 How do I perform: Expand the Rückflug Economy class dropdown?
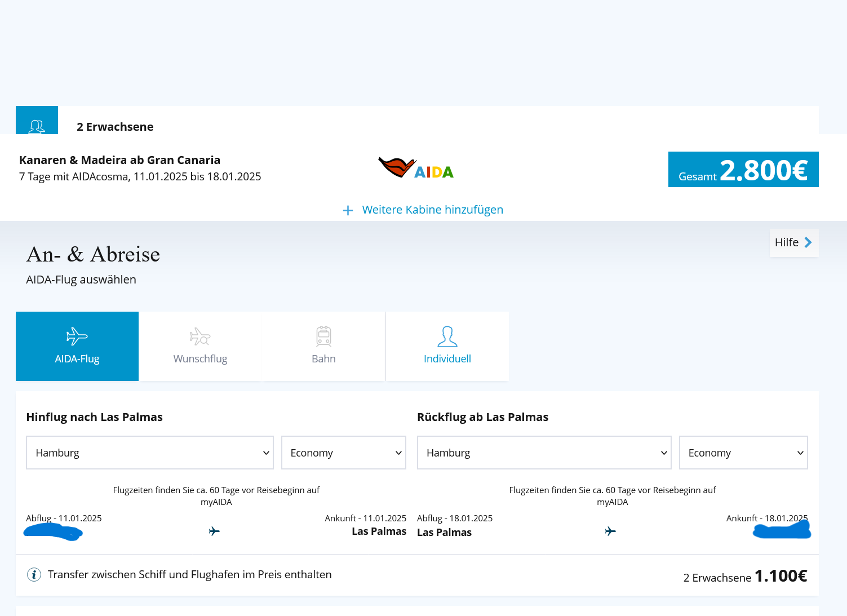point(743,453)
